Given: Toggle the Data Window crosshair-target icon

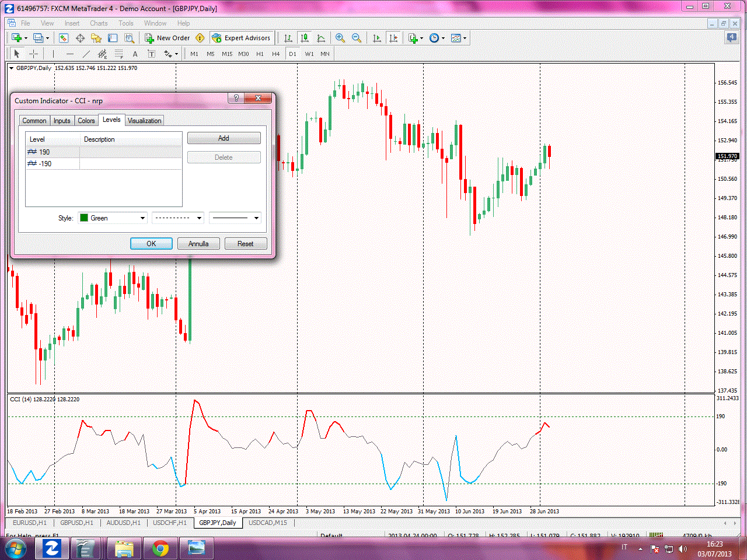Looking at the screenshot, I should click(80, 38).
